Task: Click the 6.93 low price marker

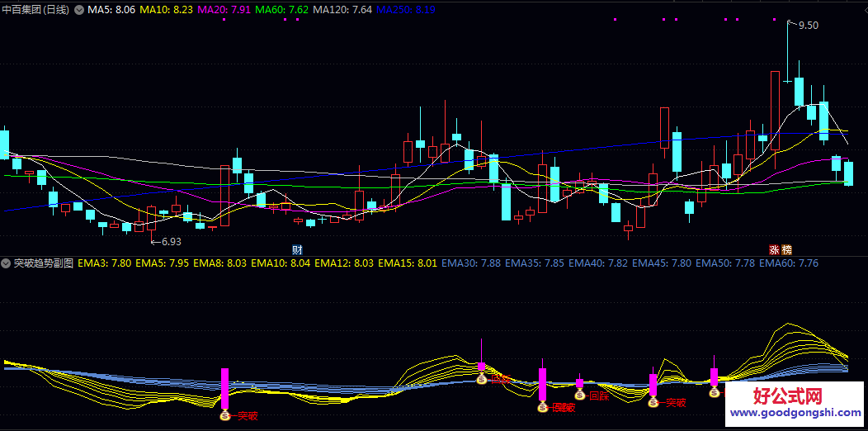Action: pos(167,242)
